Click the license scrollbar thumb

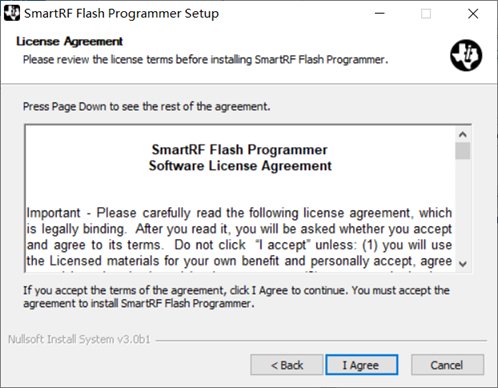point(463,151)
